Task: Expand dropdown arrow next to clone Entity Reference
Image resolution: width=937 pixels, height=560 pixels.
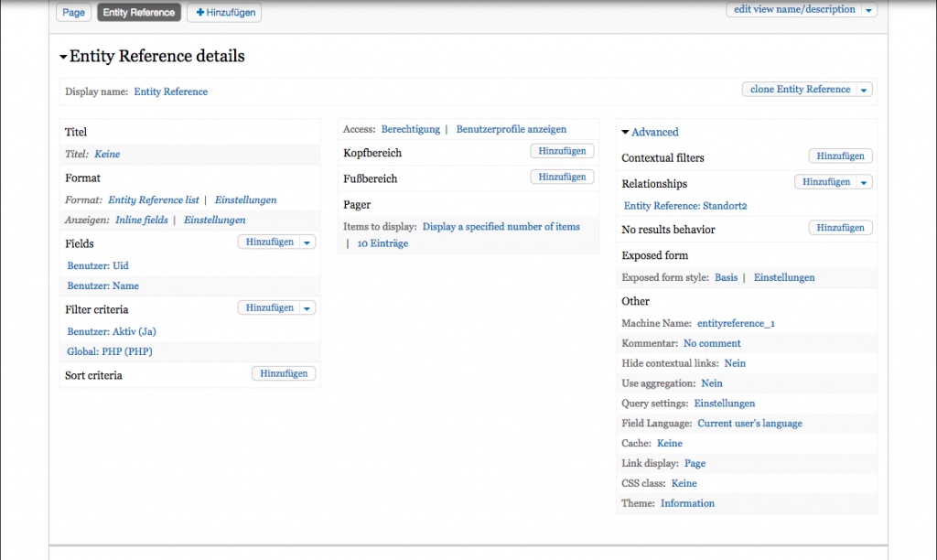Action: 865,90
